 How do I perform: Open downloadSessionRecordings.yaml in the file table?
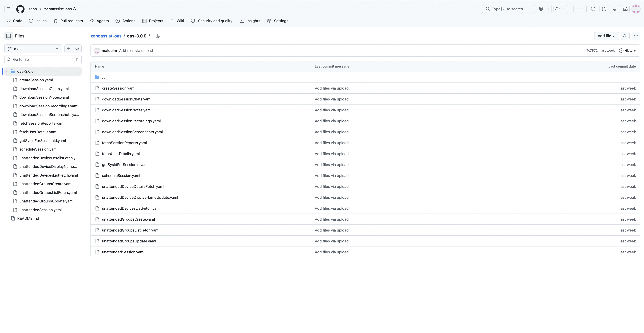[131, 121]
